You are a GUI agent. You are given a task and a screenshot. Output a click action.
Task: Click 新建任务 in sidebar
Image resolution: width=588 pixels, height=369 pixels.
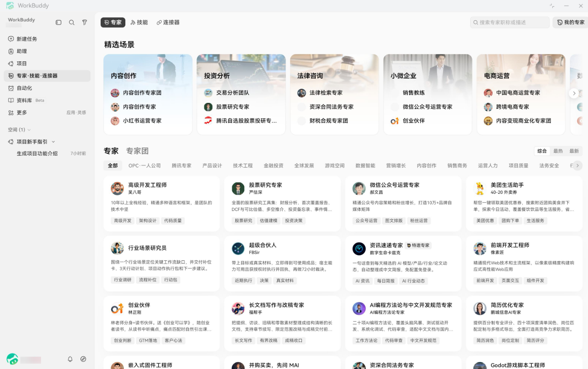click(47, 39)
